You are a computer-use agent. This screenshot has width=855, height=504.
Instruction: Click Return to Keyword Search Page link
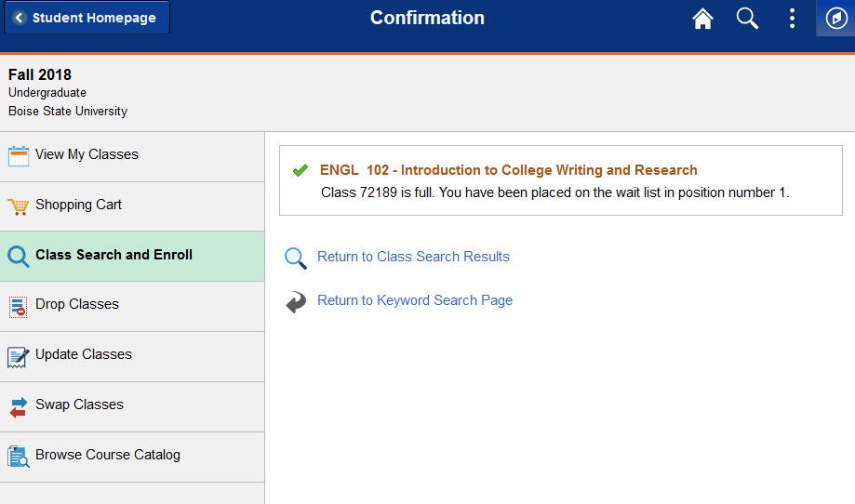coord(415,300)
